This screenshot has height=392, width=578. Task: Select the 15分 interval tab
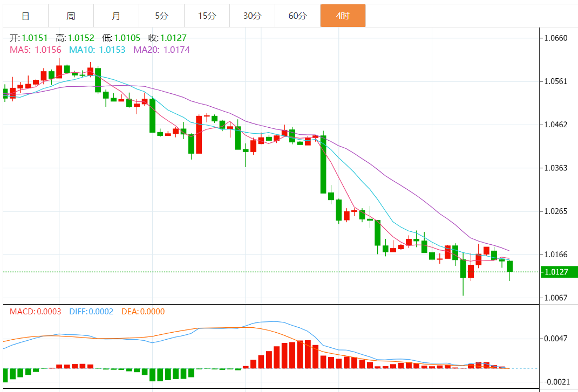pyautogui.click(x=207, y=16)
